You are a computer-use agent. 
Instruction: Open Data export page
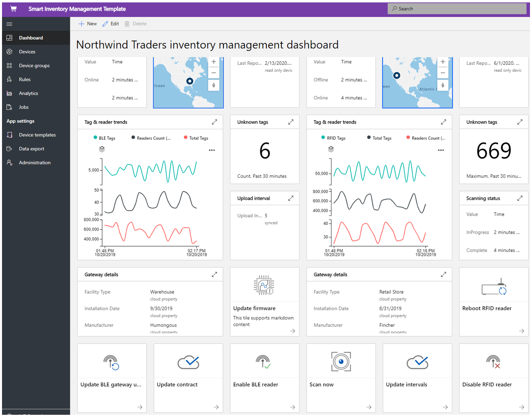36,149
